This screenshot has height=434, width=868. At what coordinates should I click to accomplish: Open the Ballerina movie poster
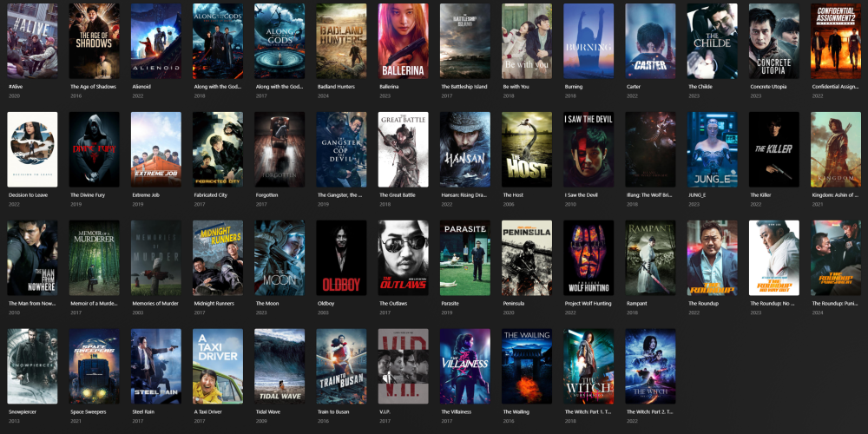[x=403, y=41]
